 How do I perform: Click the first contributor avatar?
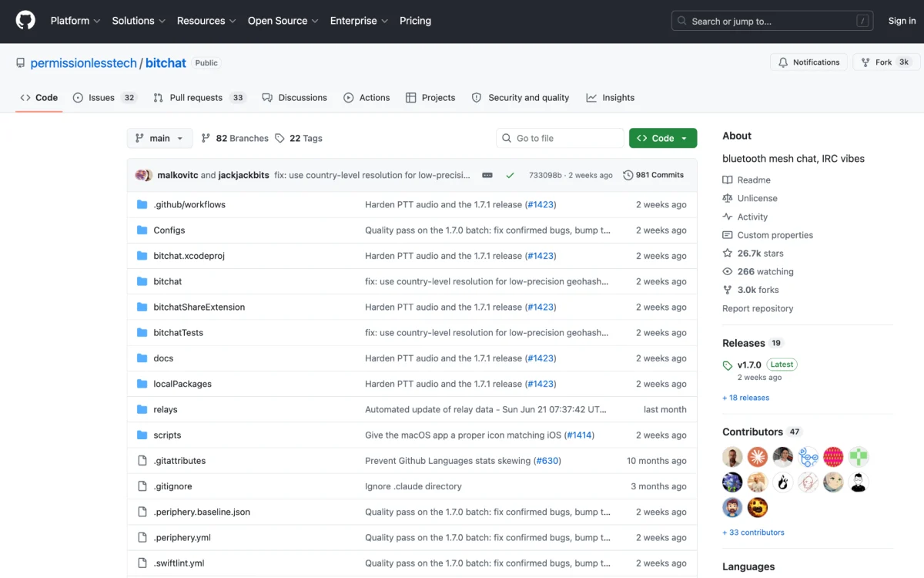[x=732, y=457]
